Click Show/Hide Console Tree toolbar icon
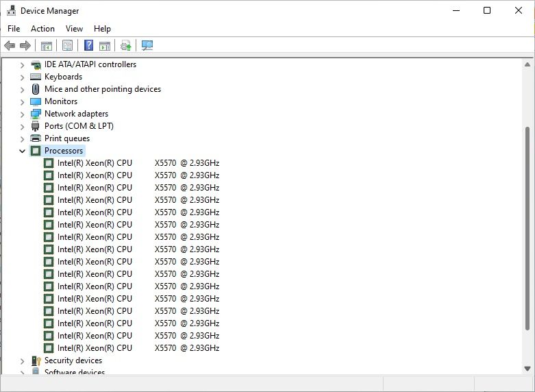This screenshot has height=392, width=535. tap(47, 46)
